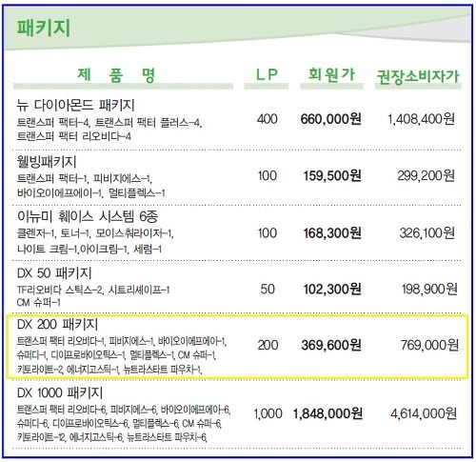The image size is (476, 462).
Task: Click member price 102,300원
Action: 332,290
